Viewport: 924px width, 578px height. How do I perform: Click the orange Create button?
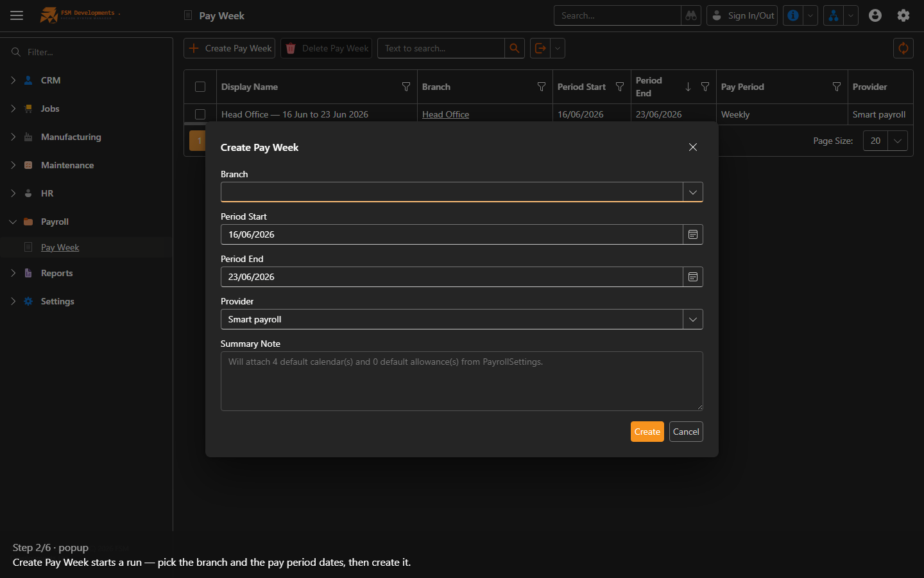pyautogui.click(x=647, y=432)
